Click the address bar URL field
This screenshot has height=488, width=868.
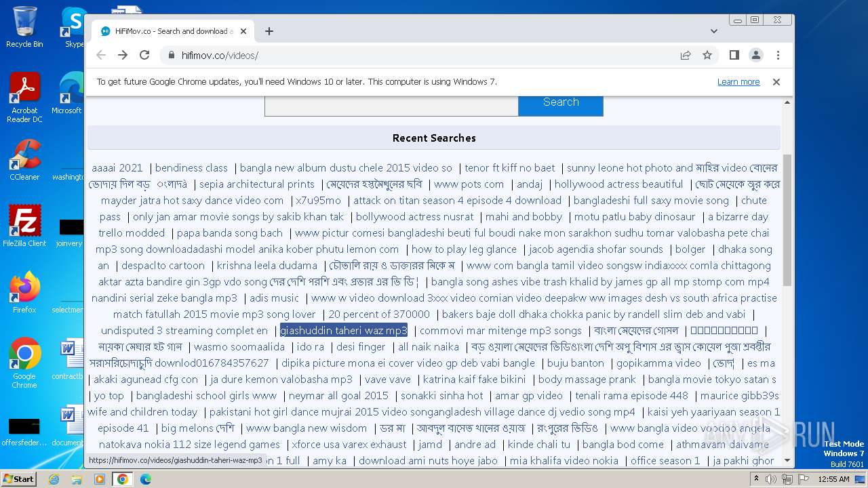pyautogui.click(x=420, y=56)
